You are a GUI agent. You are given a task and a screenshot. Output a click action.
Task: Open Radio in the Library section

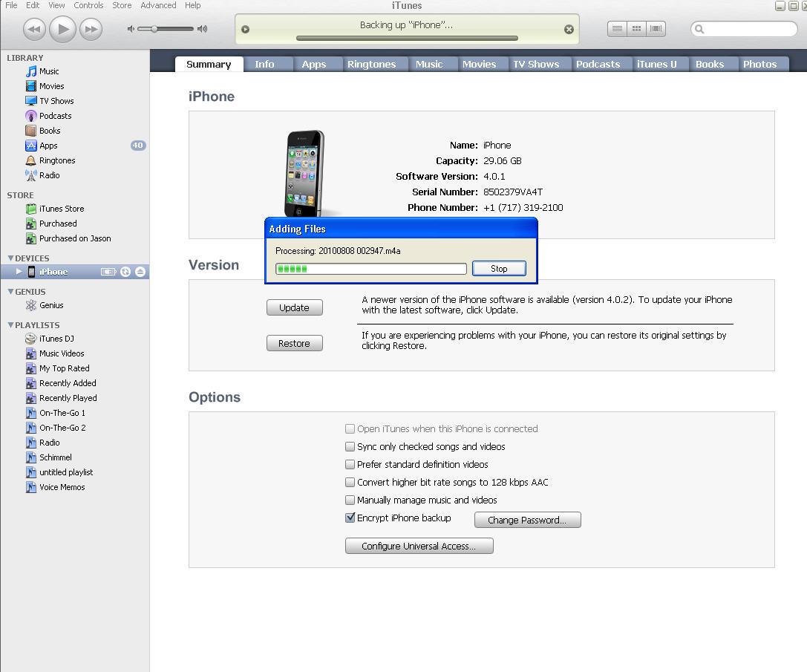point(50,175)
